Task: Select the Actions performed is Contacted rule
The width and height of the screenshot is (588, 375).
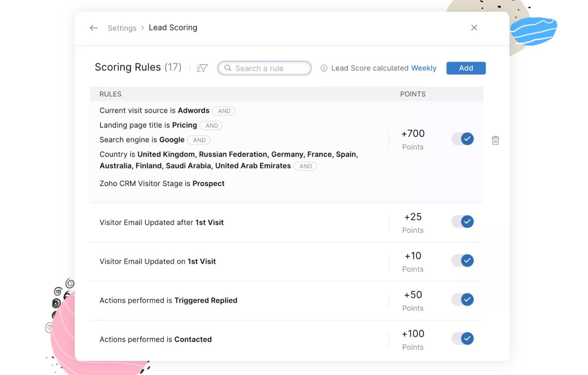Action: coord(155,339)
